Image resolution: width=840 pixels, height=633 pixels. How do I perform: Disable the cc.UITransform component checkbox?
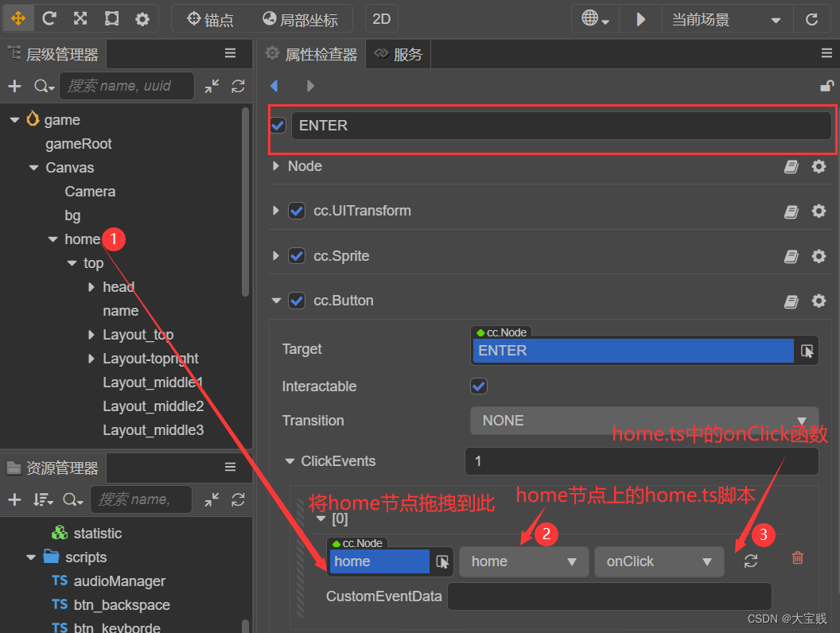click(297, 211)
